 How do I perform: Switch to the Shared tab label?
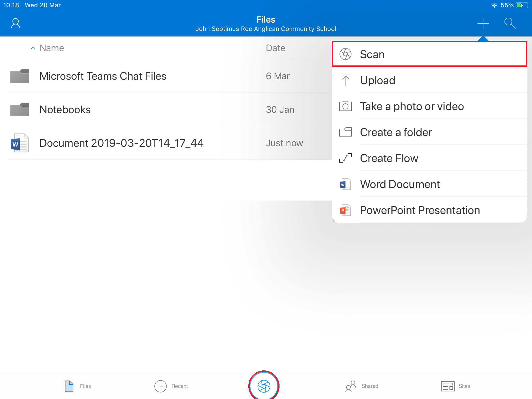(x=370, y=386)
